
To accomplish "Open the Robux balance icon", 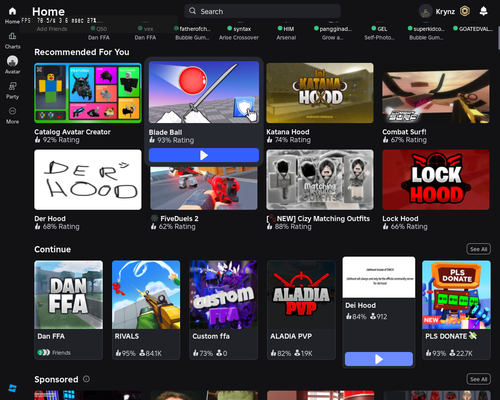I will click(465, 11).
